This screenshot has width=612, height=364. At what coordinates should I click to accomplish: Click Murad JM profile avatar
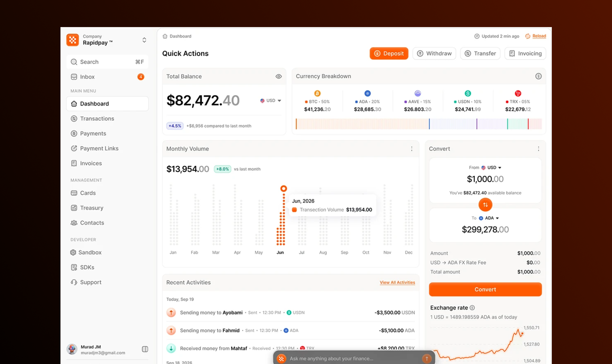pyautogui.click(x=72, y=349)
